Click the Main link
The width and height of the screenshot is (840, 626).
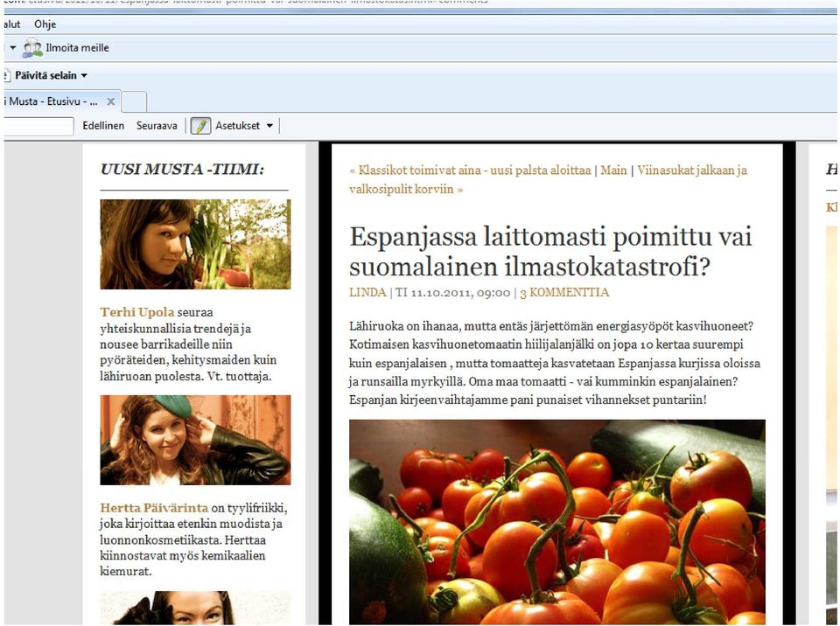click(613, 170)
